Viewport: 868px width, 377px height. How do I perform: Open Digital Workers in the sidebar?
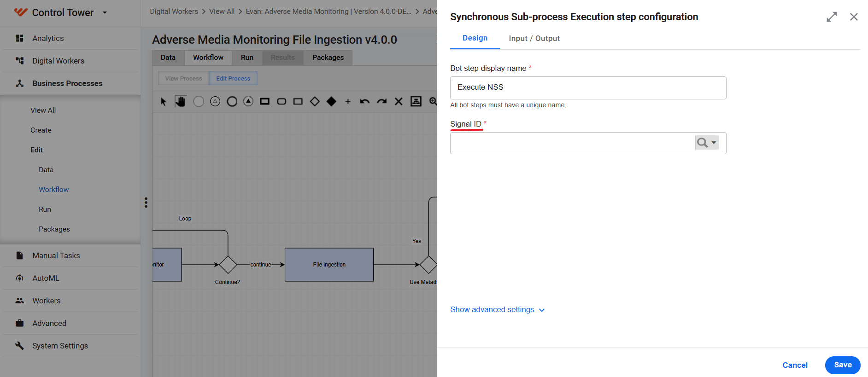pyautogui.click(x=70, y=61)
